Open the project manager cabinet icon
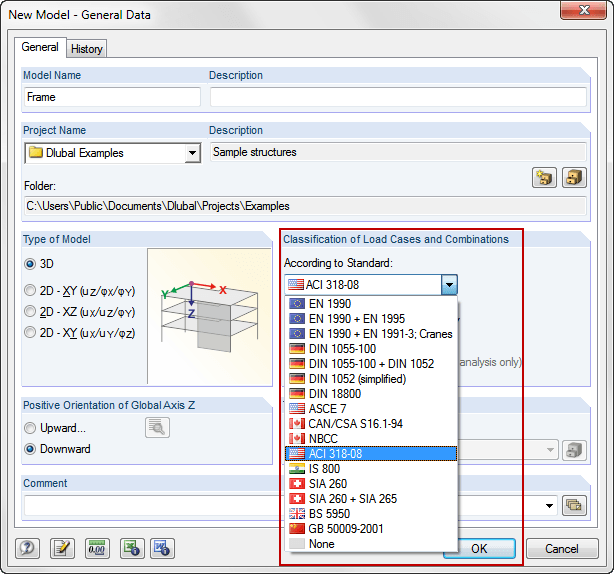Image resolution: width=614 pixels, height=574 pixels. tap(574, 178)
